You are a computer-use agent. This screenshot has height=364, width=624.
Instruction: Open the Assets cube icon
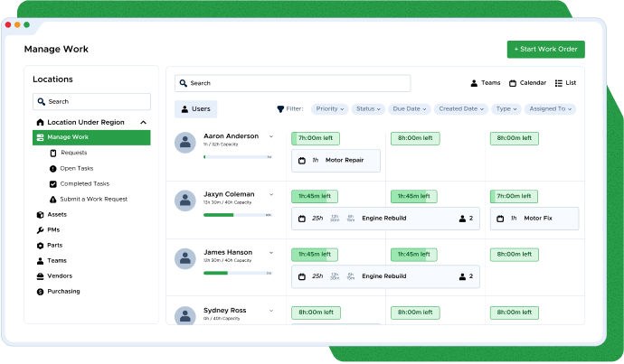(x=40, y=215)
